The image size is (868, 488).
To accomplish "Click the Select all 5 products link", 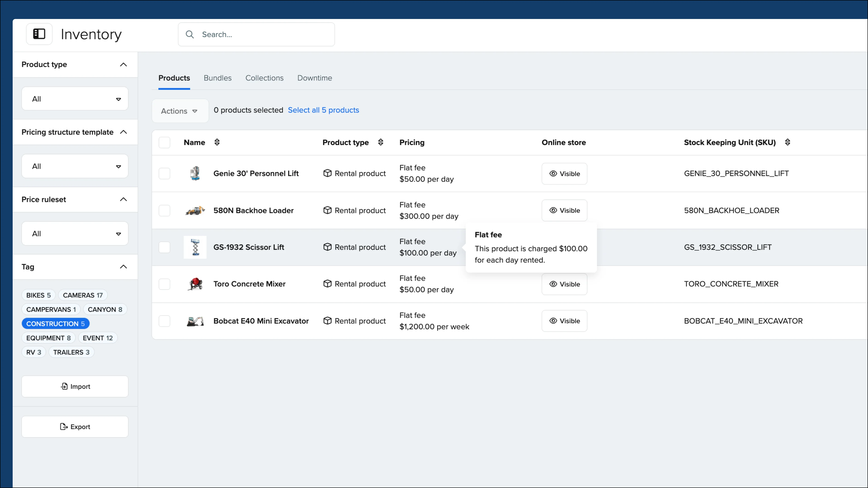I will coord(323,110).
